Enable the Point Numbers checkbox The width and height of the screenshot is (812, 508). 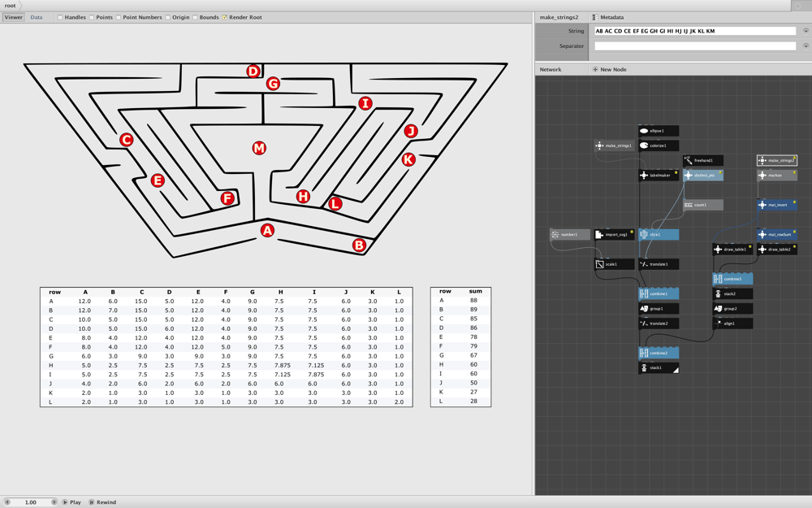(119, 17)
